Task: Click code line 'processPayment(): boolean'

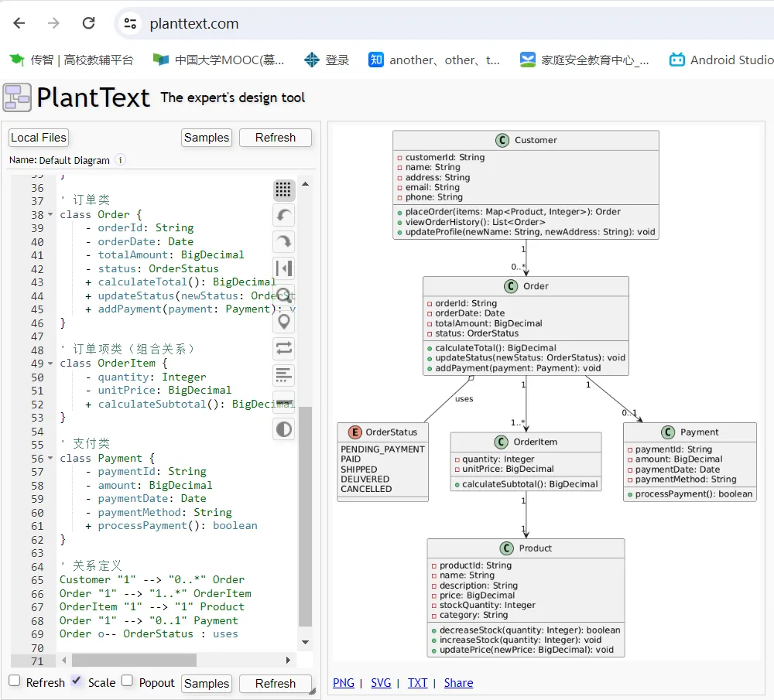Action: pos(177,526)
